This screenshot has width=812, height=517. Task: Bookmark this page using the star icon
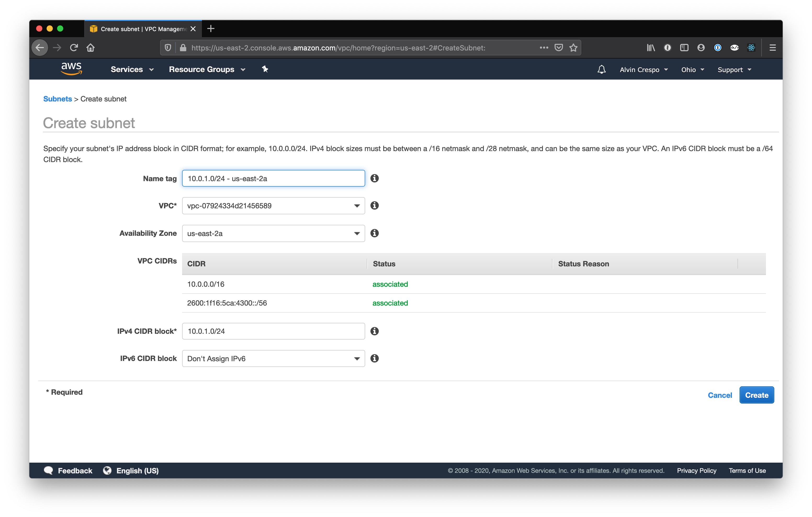573,48
